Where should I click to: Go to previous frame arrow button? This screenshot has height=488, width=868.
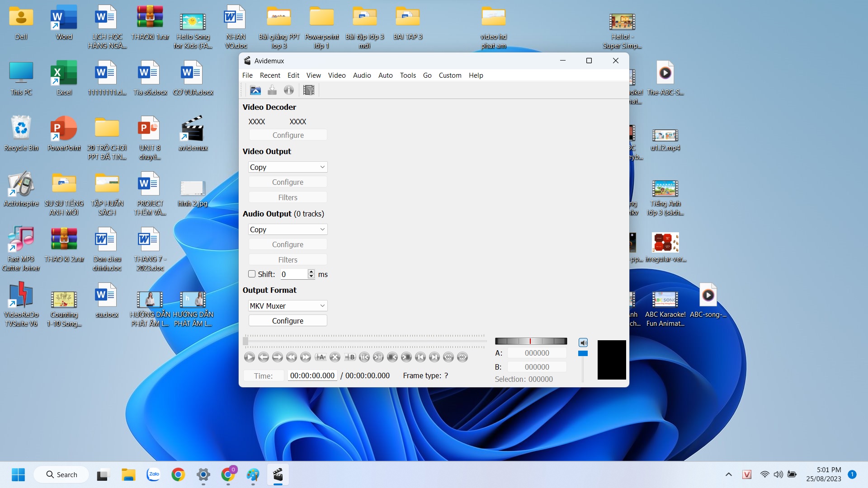coord(263,357)
